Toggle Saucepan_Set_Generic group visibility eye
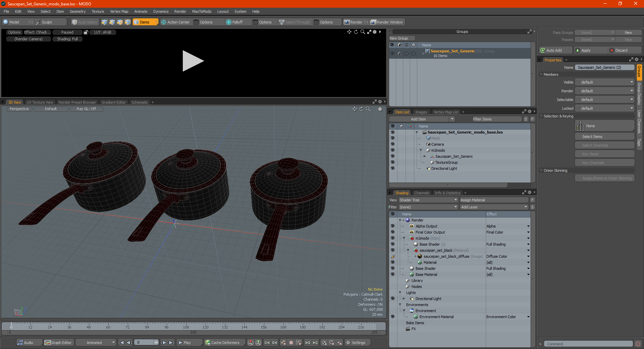 392,53
